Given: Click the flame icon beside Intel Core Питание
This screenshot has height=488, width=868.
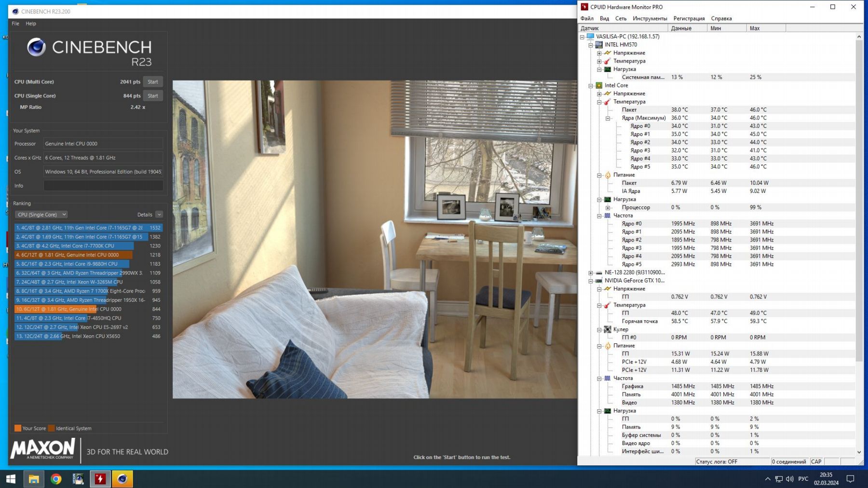Looking at the screenshot, I should coord(608,175).
